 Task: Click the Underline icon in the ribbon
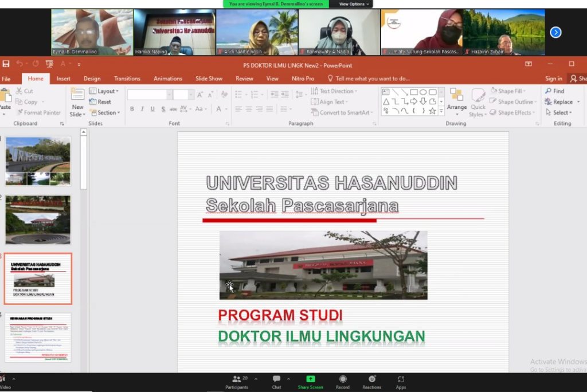[x=152, y=108]
